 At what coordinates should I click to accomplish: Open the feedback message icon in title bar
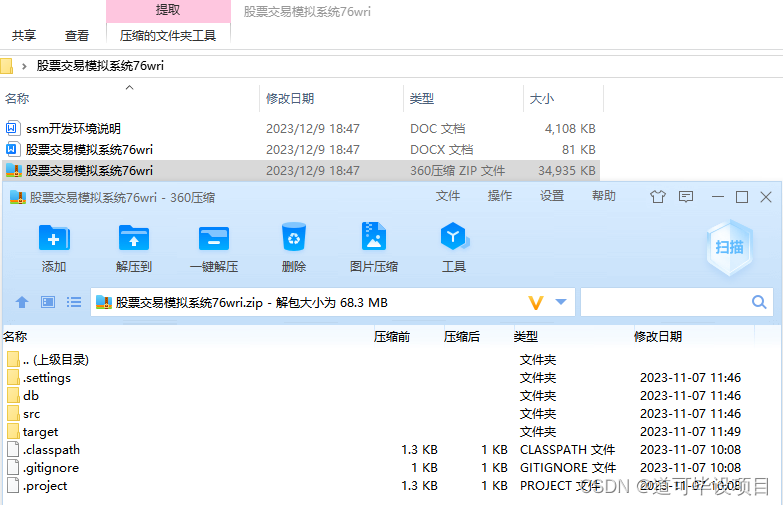pyautogui.click(x=686, y=197)
